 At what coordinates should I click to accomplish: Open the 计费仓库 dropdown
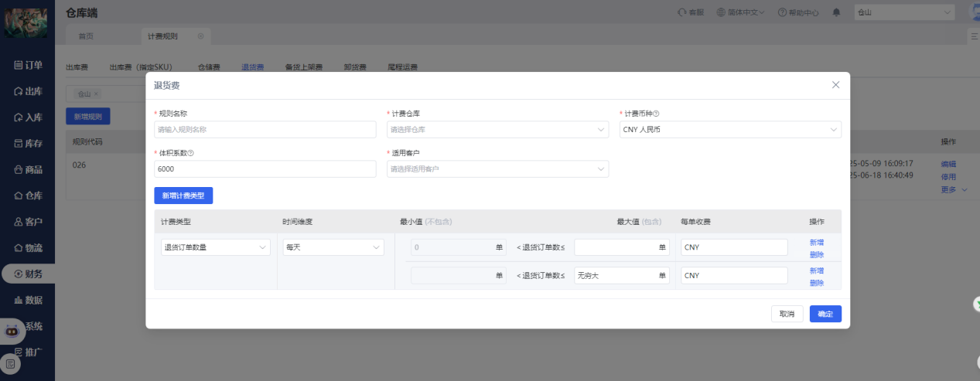click(497, 130)
